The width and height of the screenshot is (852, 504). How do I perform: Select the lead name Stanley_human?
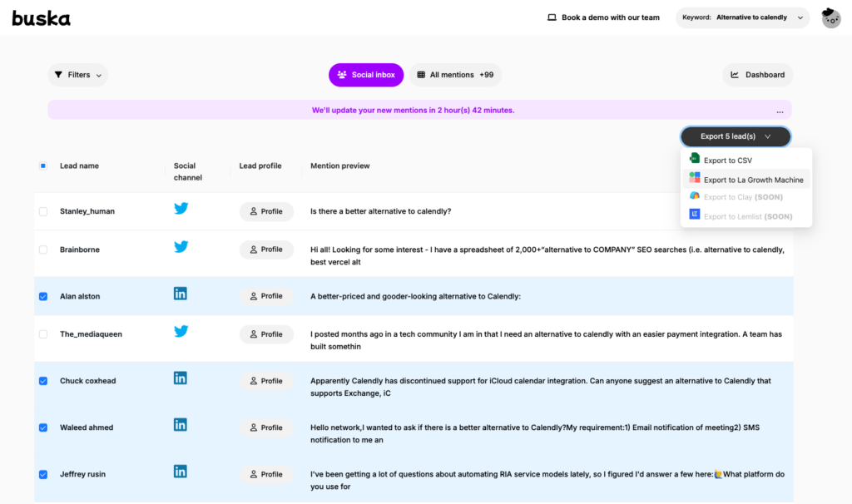[87, 211]
